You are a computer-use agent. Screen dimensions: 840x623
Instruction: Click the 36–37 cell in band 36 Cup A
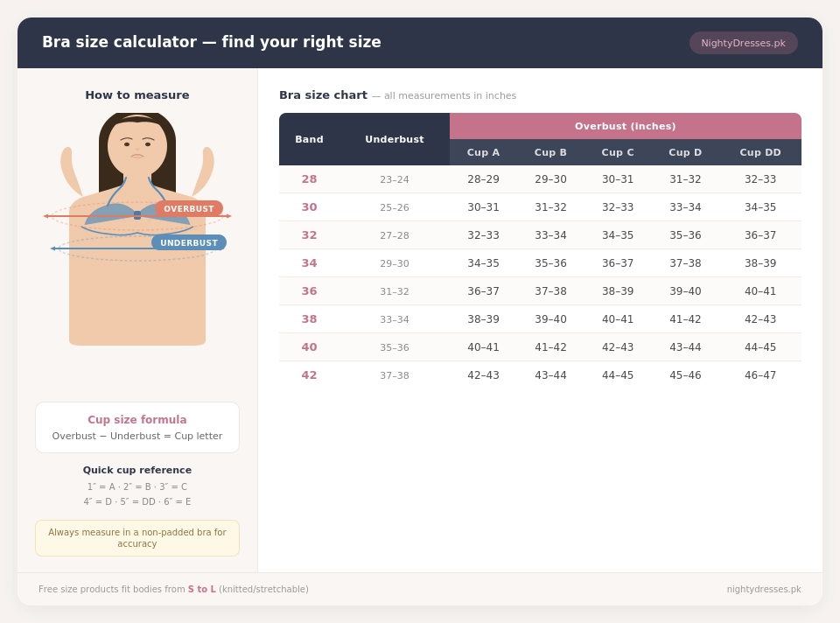tap(483, 290)
